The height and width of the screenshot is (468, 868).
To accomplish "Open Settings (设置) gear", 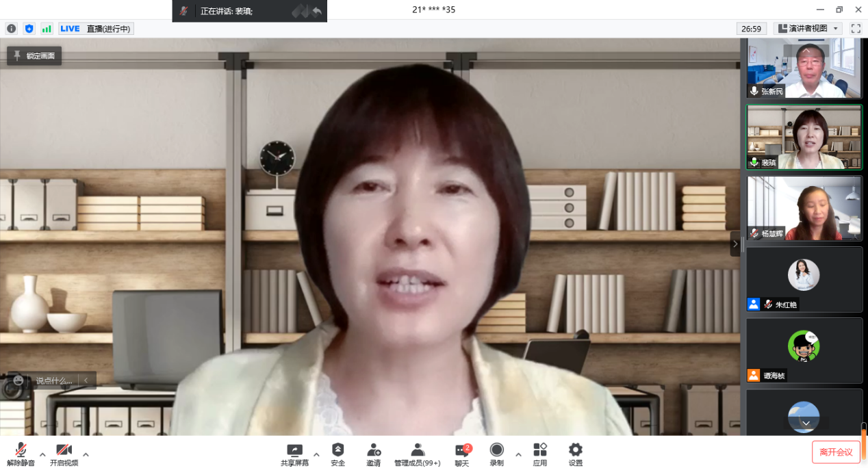I will coord(576,453).
